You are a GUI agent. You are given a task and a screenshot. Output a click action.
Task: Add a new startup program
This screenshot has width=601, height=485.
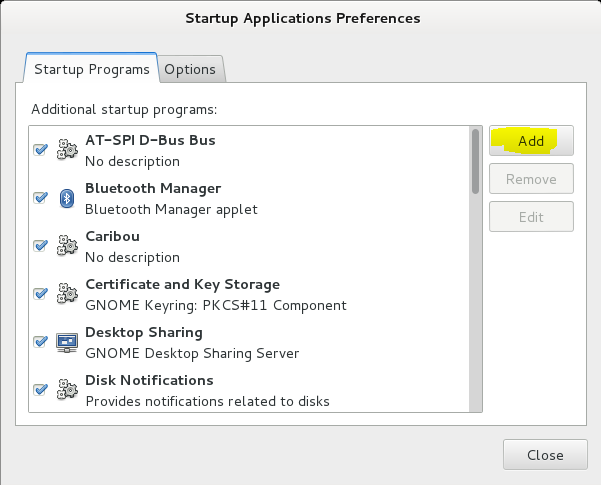click(x=531, y=141)
